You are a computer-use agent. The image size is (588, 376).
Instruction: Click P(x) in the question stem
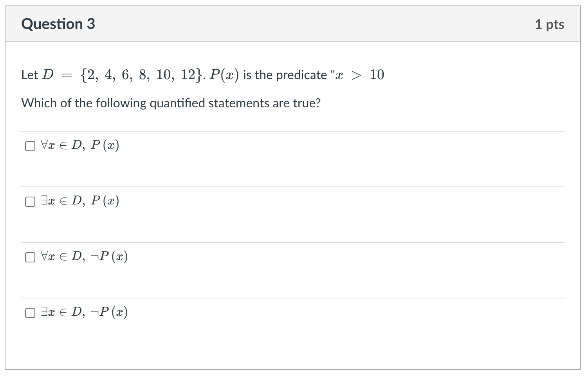coord(224,75)
